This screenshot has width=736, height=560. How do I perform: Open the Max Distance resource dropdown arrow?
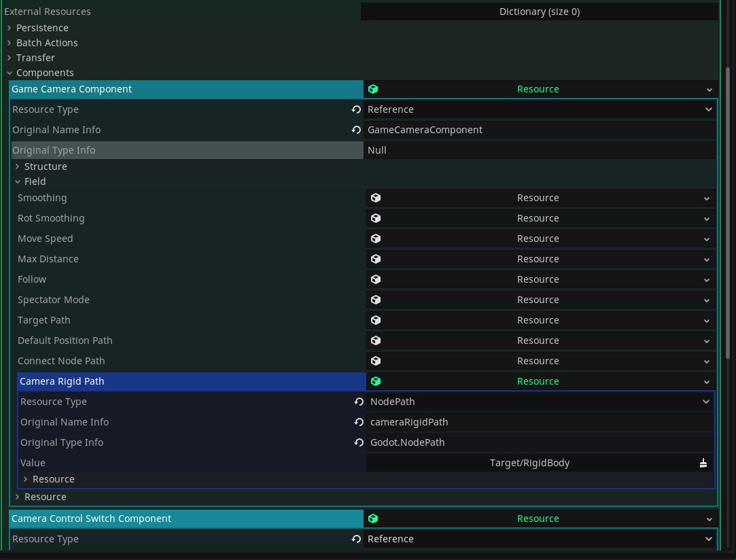pos(706,260)
